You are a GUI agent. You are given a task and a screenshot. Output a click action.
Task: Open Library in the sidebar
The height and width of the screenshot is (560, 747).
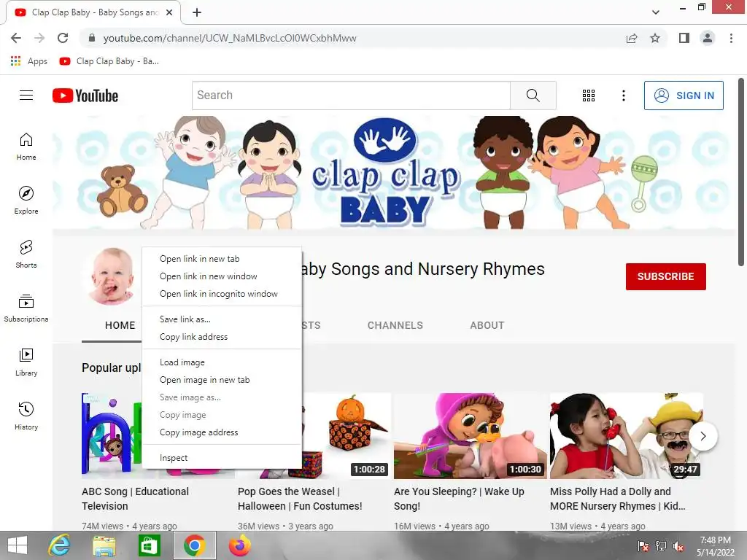point(26,362)
